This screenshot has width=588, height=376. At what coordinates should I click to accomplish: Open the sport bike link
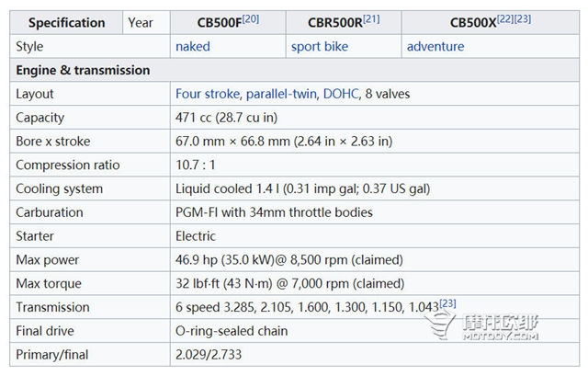320,47
